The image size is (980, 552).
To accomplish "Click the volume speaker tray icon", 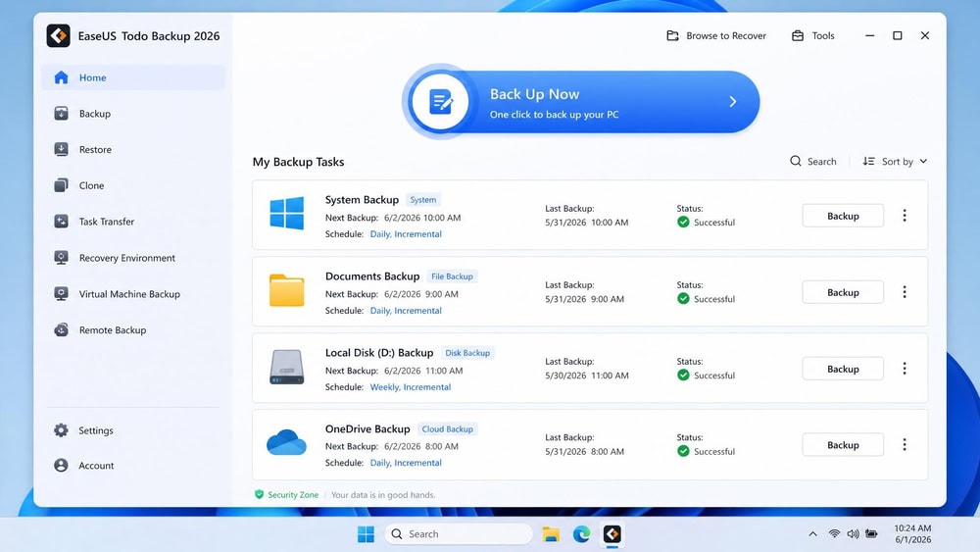I will [x=853, y=534].
